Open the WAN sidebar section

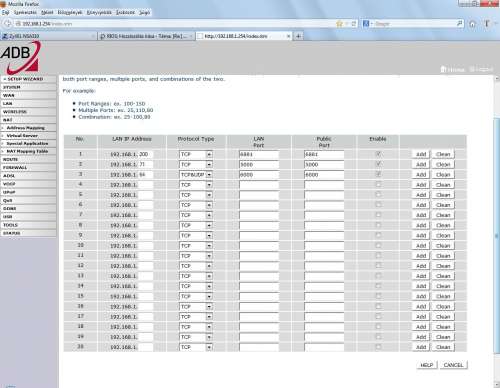(28, 95)
